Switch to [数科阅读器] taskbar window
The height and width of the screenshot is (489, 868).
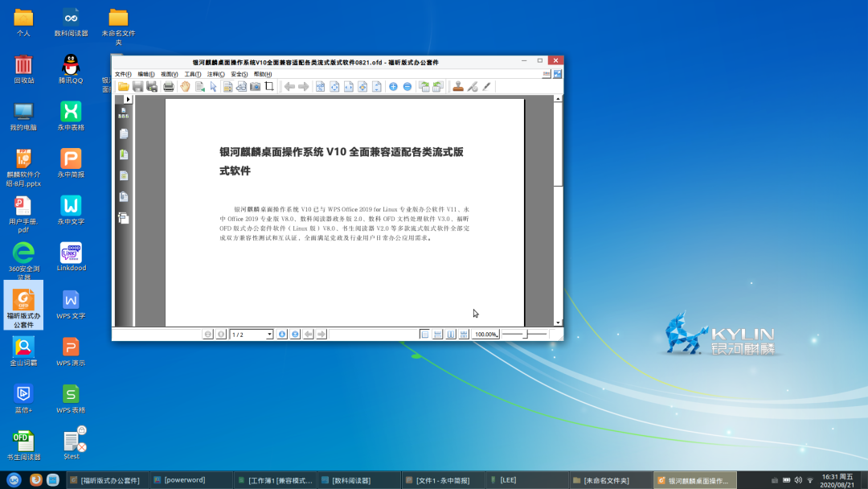tap(358, 480)
